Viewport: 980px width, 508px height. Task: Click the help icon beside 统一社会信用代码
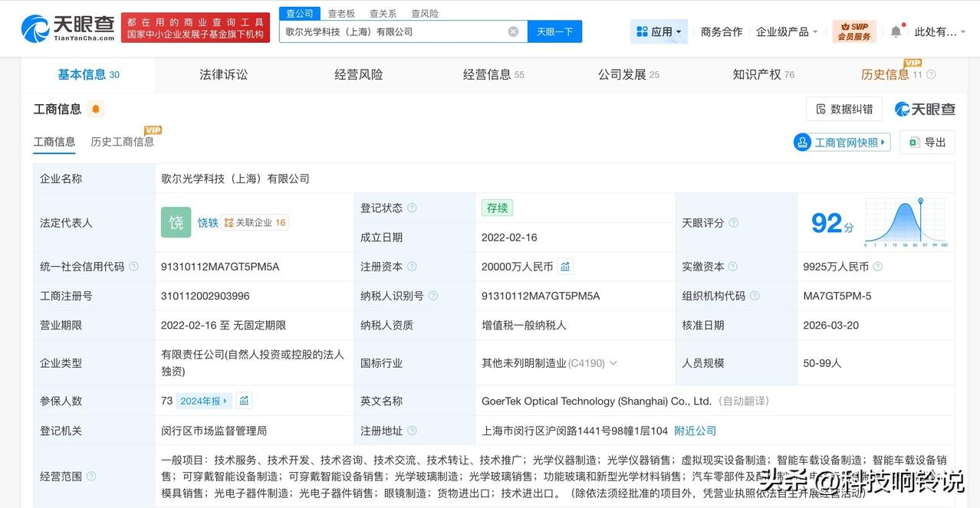(x=133, y=266)
